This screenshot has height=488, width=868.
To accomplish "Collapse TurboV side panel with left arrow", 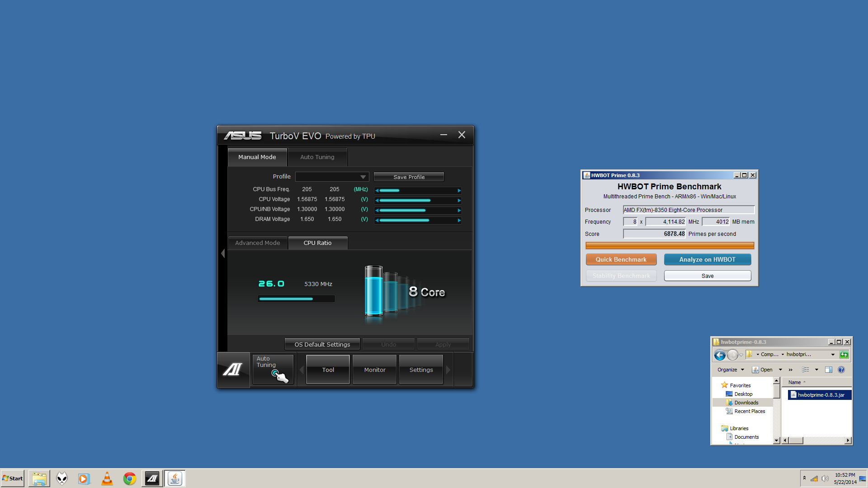I will point(223,253).
